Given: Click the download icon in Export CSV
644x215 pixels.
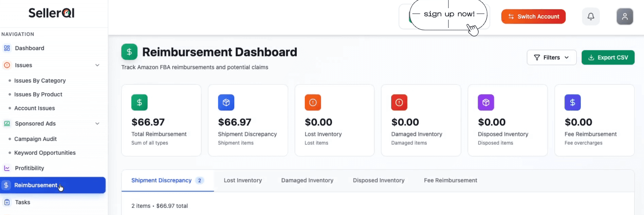Looking at the screenshot, I should click(x=591, y=58).
